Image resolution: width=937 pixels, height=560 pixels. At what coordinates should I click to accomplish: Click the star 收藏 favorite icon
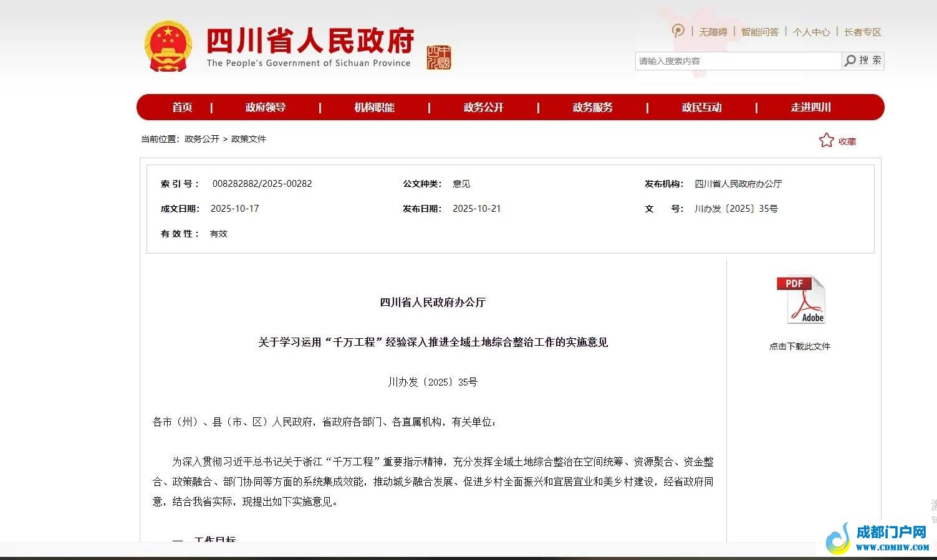826,141
